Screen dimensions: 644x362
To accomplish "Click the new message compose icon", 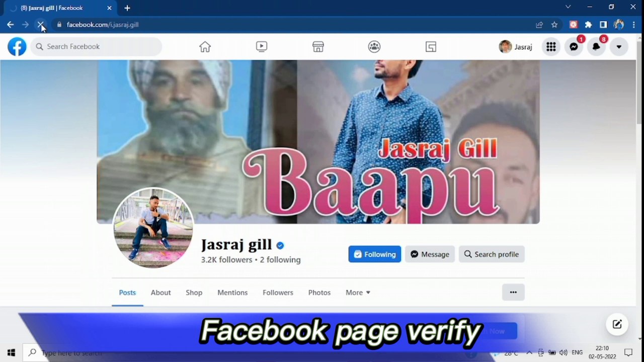I will click(617, 324).
